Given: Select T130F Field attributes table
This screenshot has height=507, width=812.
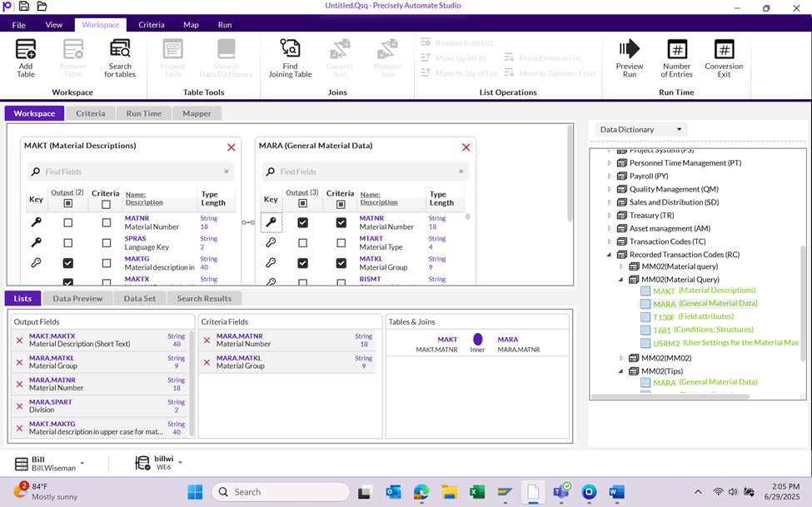Looking at the screenshot, I should coord(664,317).
